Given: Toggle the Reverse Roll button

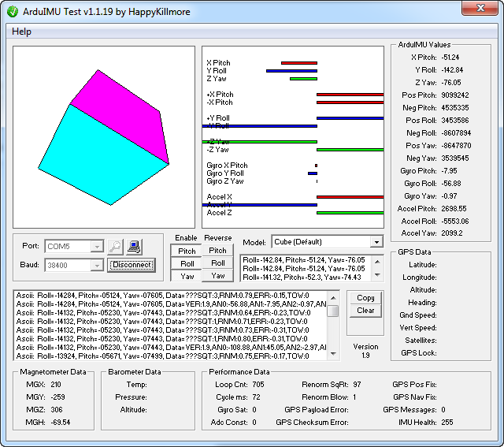Looking at the screenshot, I should coord(217,263).
